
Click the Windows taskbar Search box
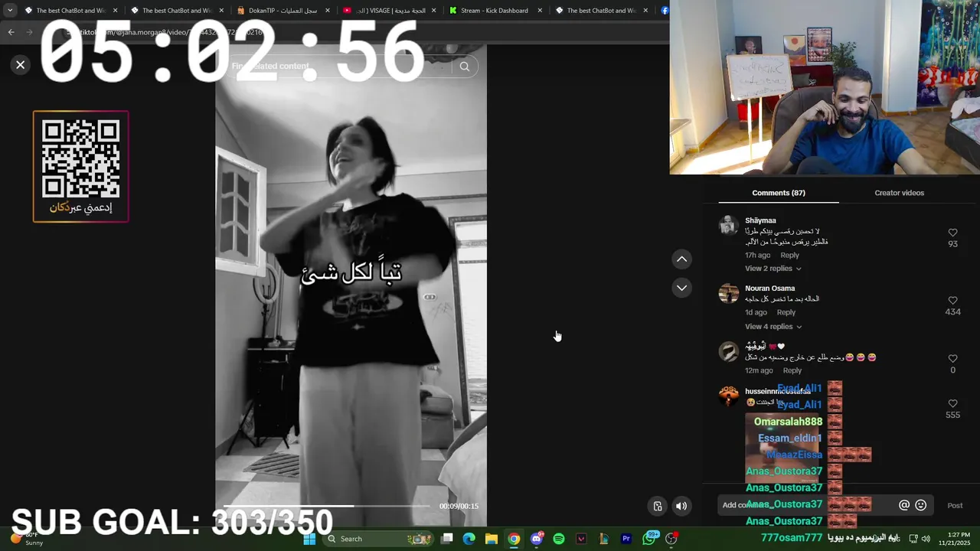[380, 539]
